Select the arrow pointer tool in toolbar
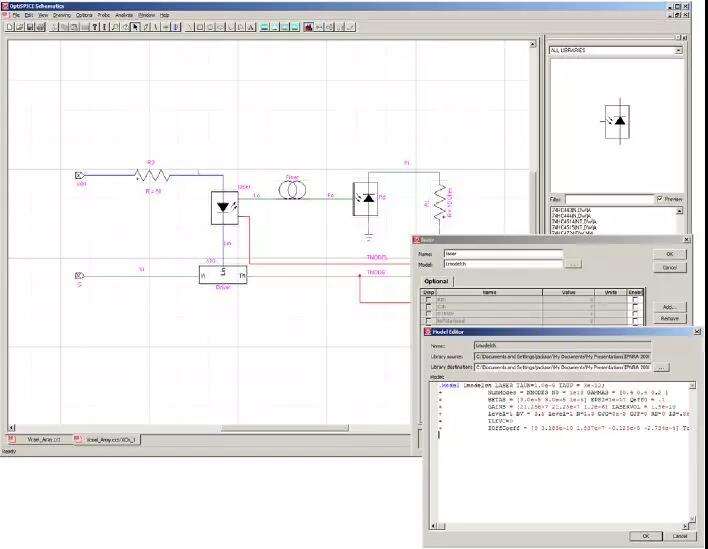 pyautogui.click(x=136, y=27)
